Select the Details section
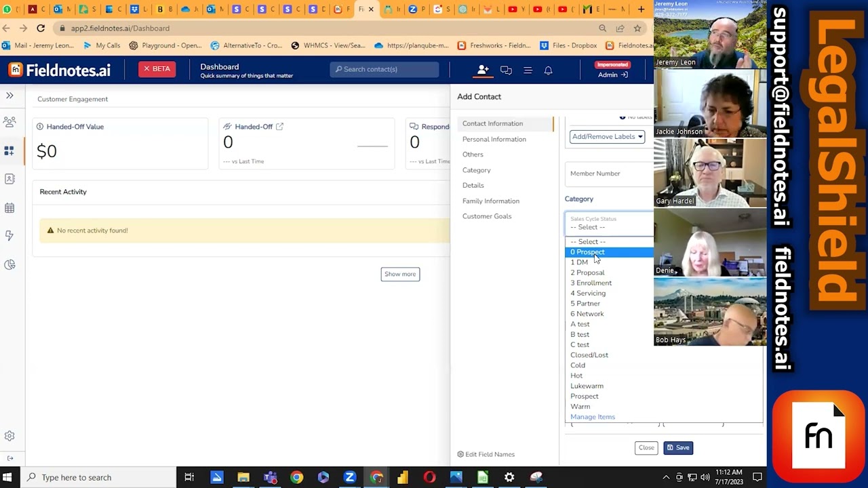Viewport: 868px width, 488px height. click(x=473, y=185)
